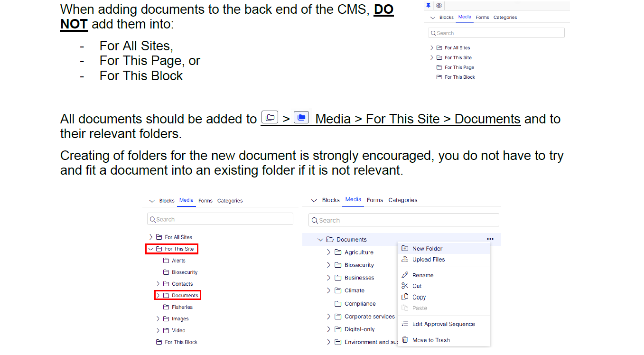This screenshot has width=644, height=355.
Task: Choose Upload Files in context menu
Action: 428,259
